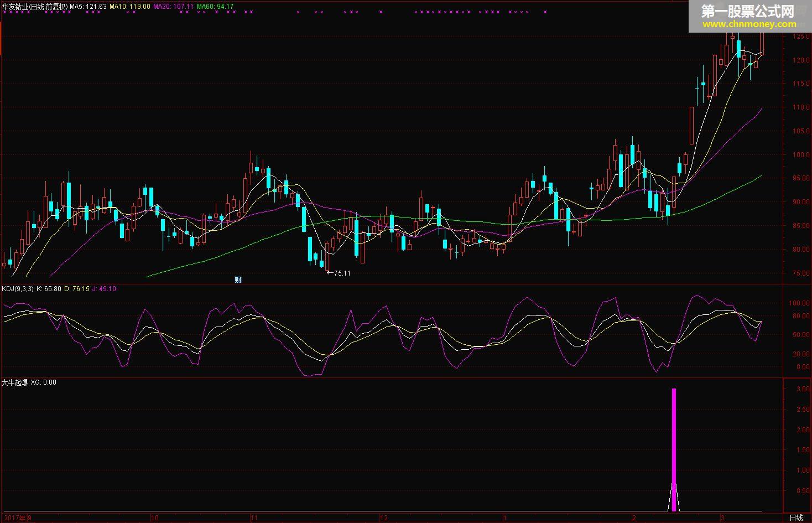Click the 75.00 price axis label
Screen dimensions: 812x523
[801, 273]
